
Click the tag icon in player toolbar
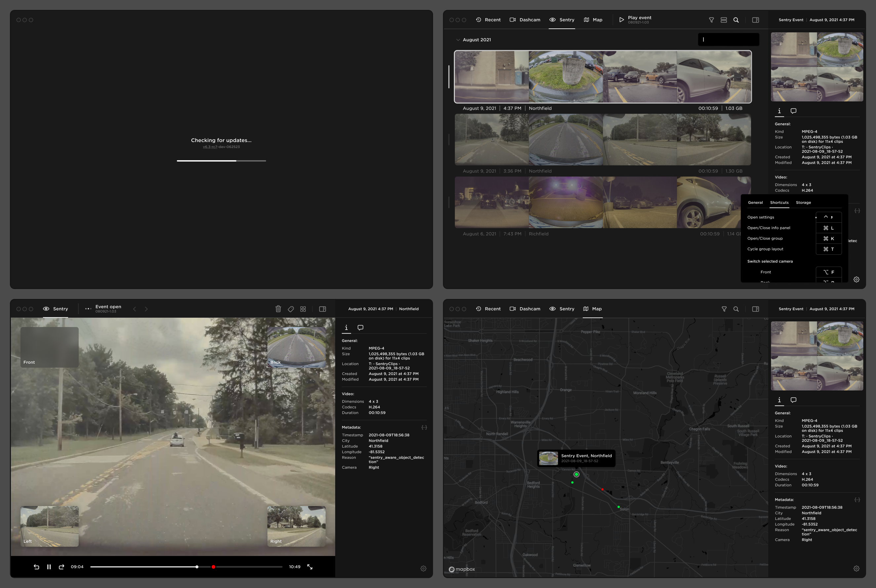click(x=291, y=309)
